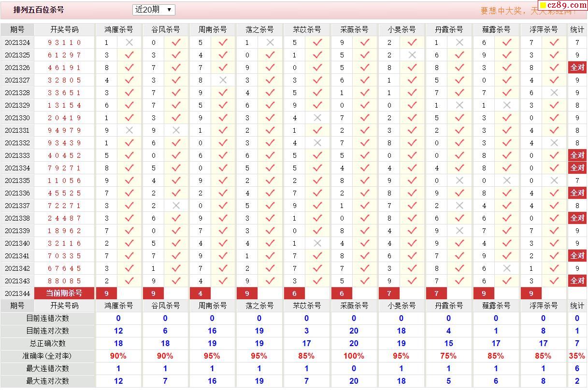Click the 75% accuracy value under 丹霞杀号
The width and height of the screenshot is (588, 390).
(x=448, y=356)
